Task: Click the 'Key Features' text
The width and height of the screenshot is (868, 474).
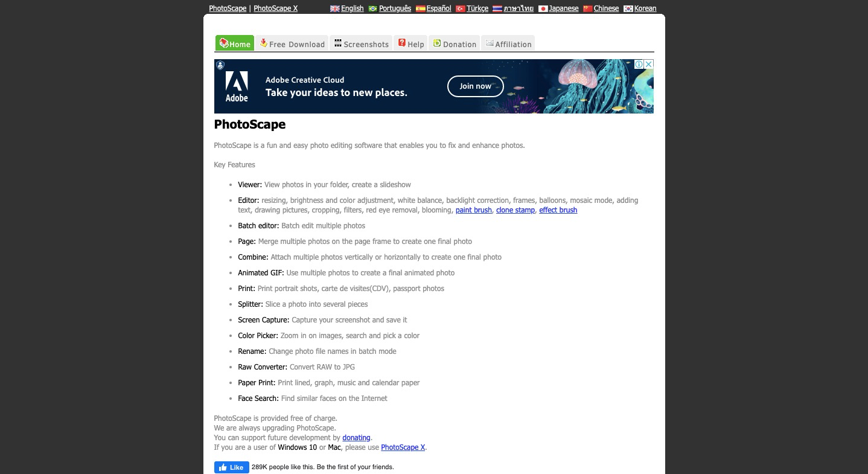Action: tap(234, 165)
